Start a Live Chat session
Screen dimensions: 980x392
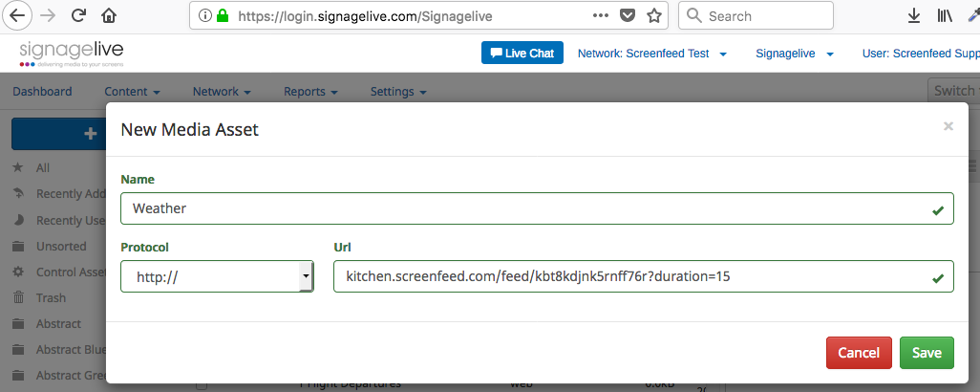click(522, 54)
